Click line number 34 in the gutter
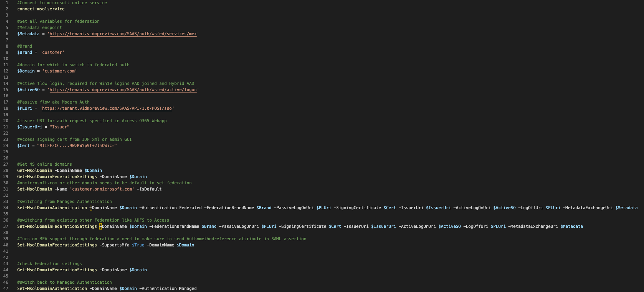644x292 pixels. (x=6, y=208)
